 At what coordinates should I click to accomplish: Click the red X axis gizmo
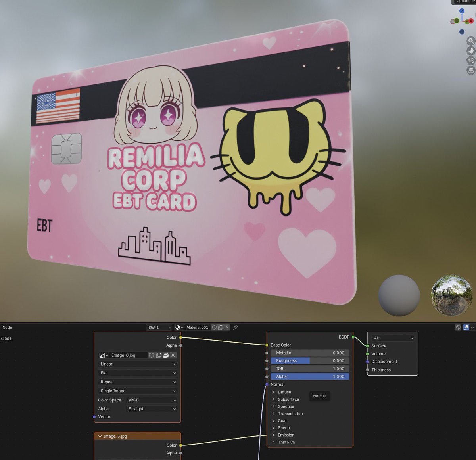pos(471,21)
